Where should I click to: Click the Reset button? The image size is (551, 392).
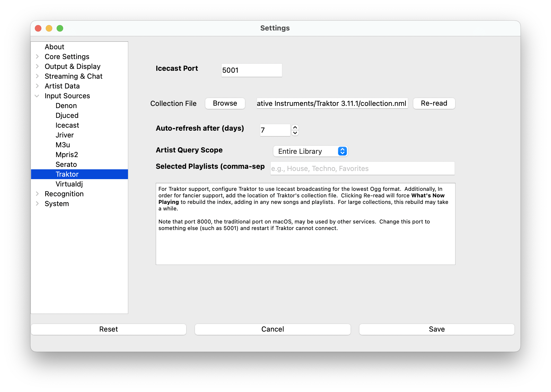[108, 329]
